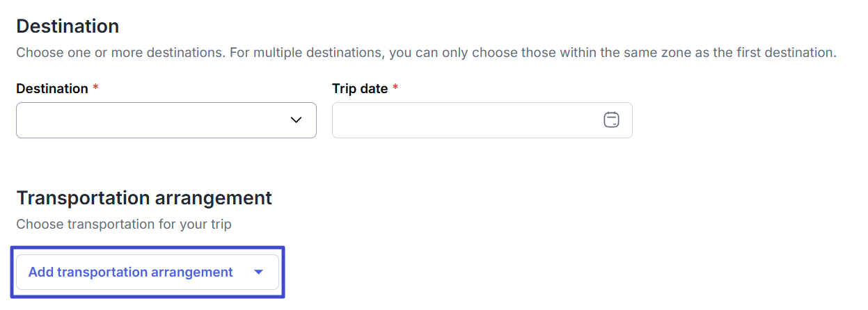Viewport: 868px width, 310px height.
Task: Click red asterisk beside Destination label
Action: [95, 88]
